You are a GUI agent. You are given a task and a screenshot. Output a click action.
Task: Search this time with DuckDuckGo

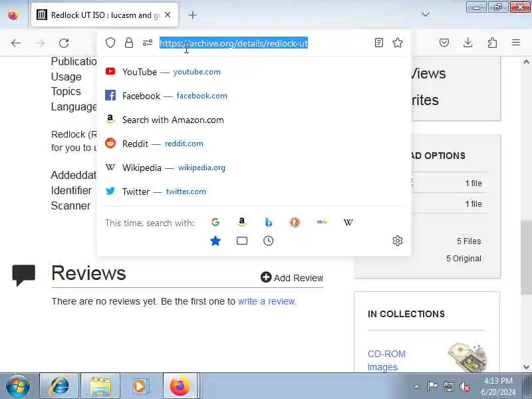[295, 222]
